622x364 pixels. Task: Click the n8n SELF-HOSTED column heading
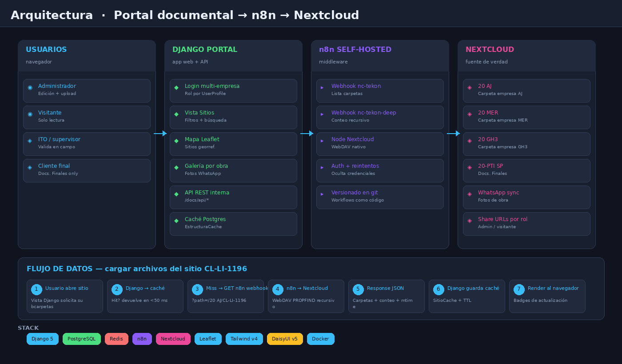pyautogui.click(x=355, y=50)
